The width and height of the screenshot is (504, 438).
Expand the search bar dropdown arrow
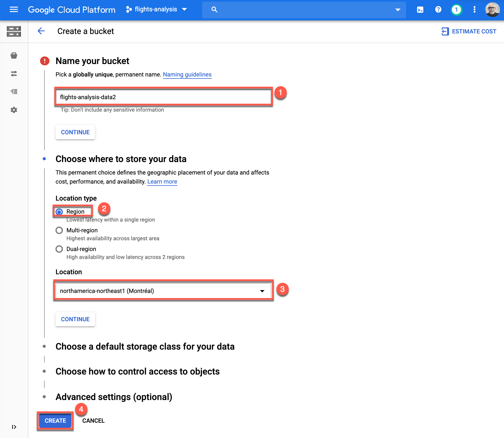pos(398,10)
